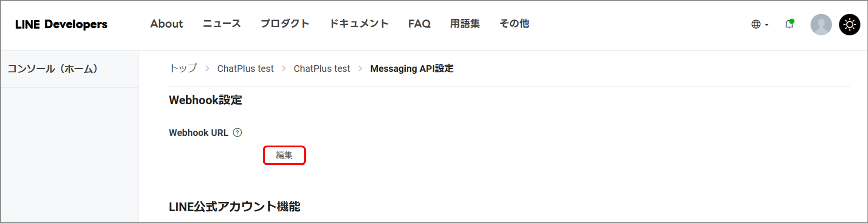Click the user profile avatar
The height and width of the screenshot is (223, 868).
click(x=821, y=24)
